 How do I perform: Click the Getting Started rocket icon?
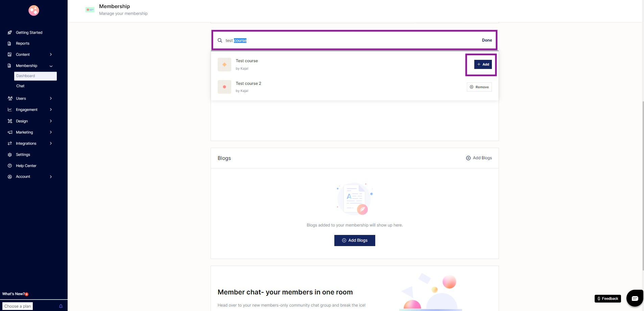tap(10, 32)
